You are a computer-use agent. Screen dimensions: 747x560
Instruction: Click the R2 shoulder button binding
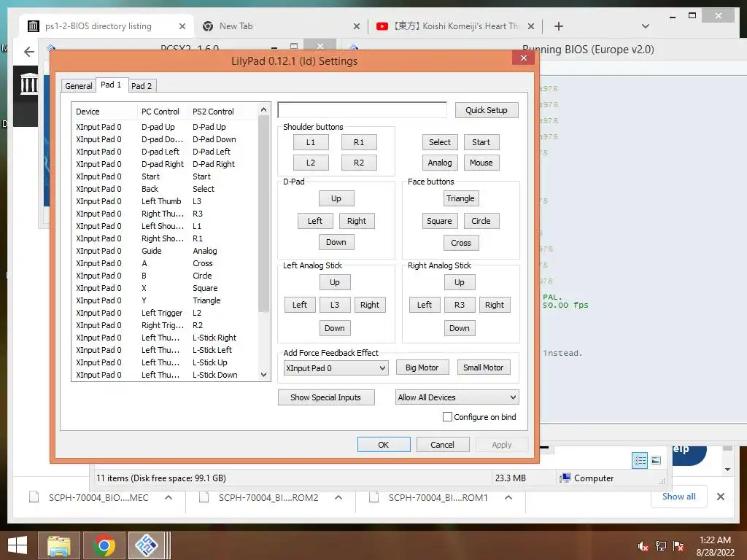pos(359,163)
